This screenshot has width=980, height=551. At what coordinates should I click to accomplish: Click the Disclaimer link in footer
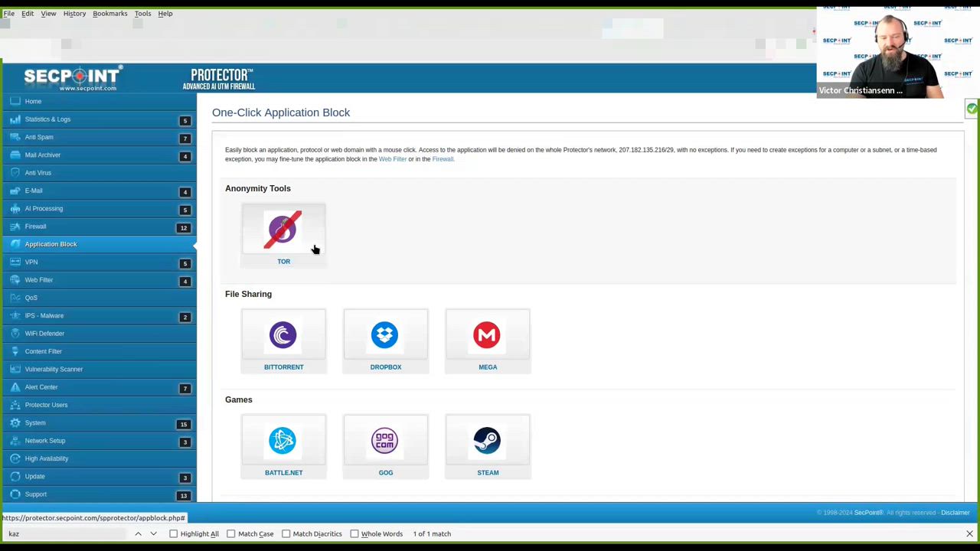click(x=955, y=513)
